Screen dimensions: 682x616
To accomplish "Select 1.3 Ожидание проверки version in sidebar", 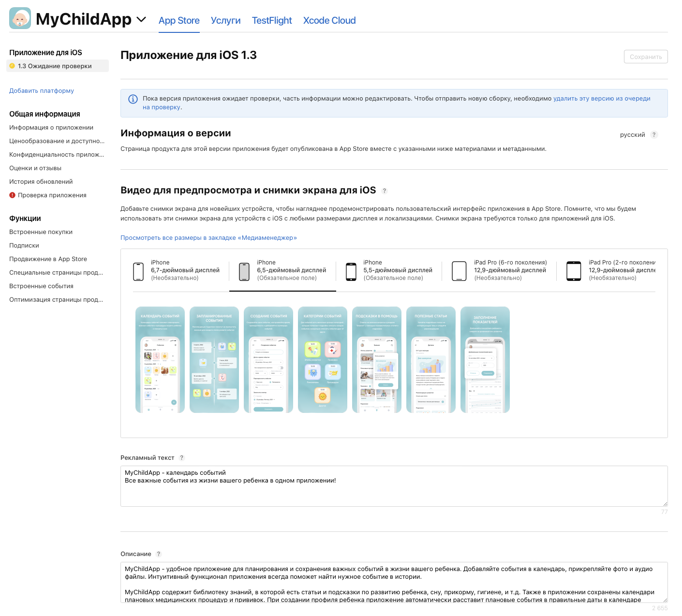I will tap(58, 66).
